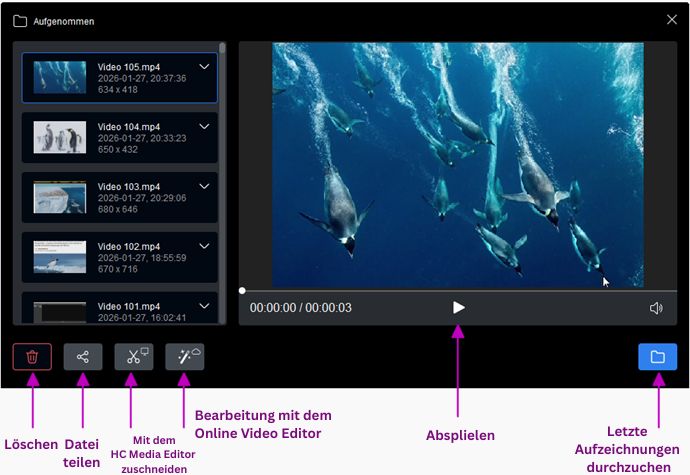Screen dimensions: 690x475
Task: Click the red trash delete icon
Action: click(x=32, y=357)
